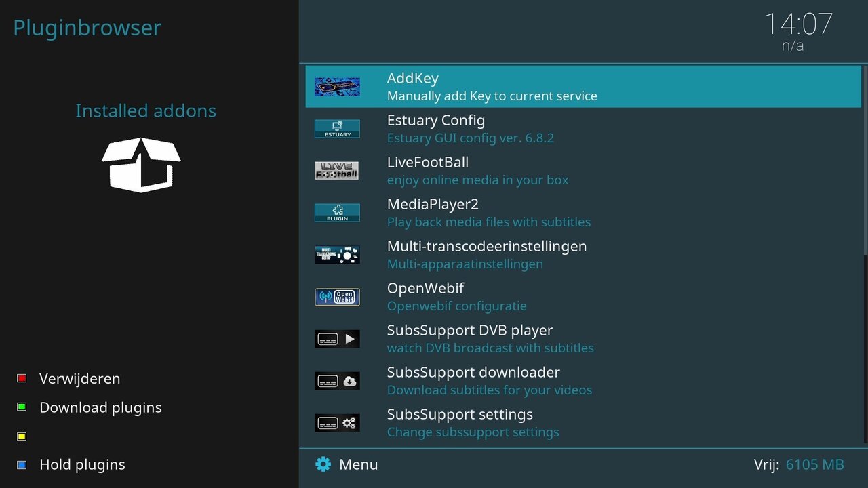Select the Multi-transcoding setup icon
Viewport: 868px width, 488px height.
337,255
